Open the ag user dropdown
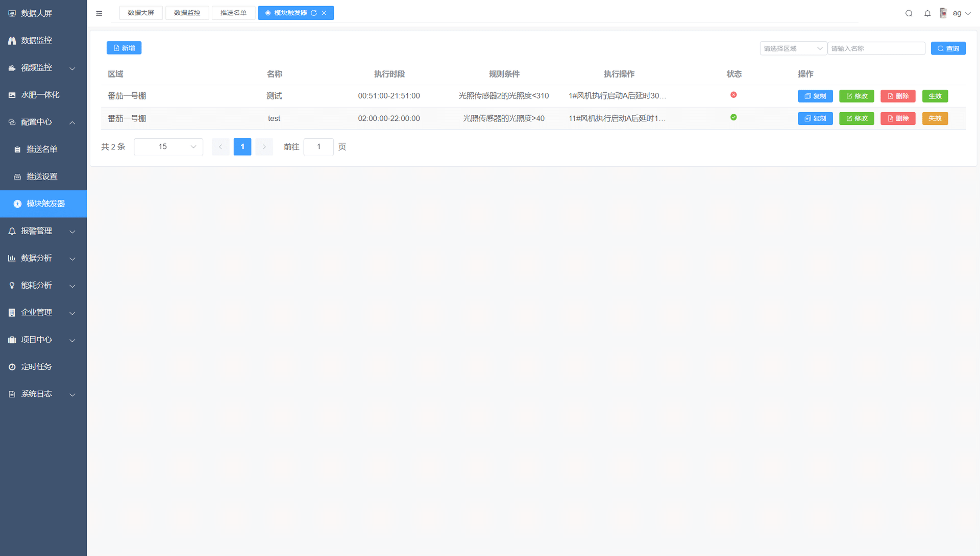980x556 pixels. tap(962, 13)
